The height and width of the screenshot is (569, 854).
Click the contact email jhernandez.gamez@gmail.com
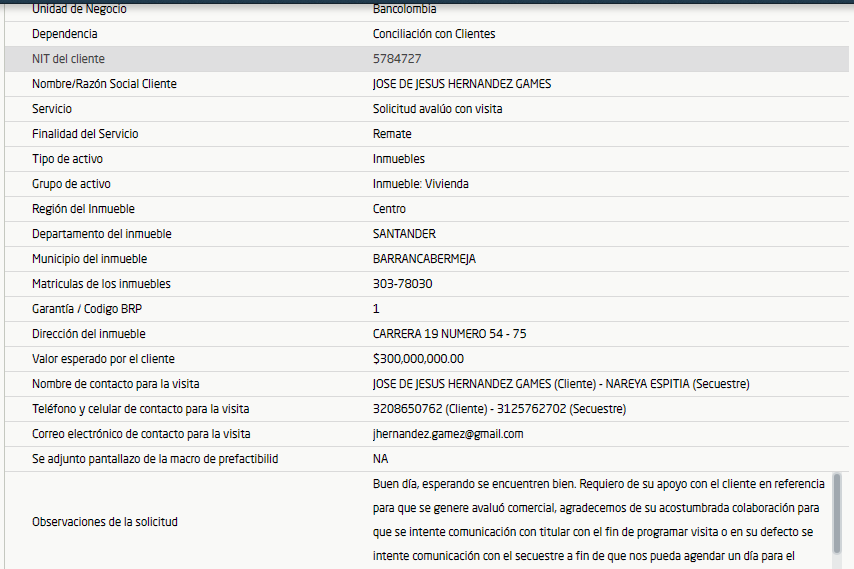448,434
